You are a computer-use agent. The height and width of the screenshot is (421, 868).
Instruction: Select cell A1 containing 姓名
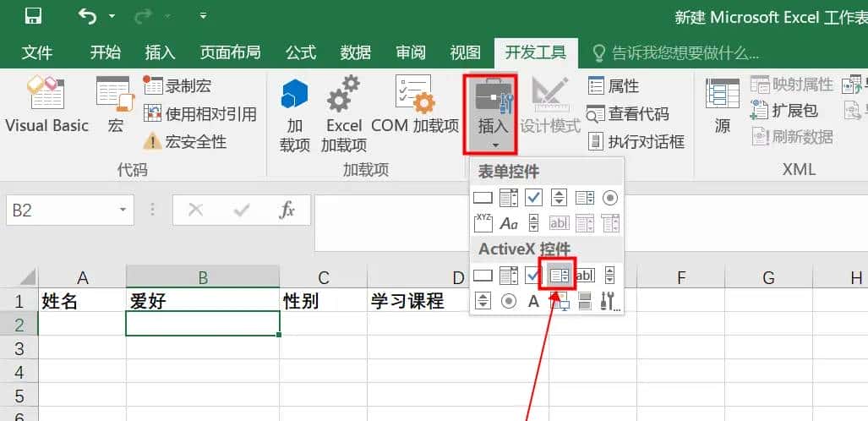click(x=82, y=301)
